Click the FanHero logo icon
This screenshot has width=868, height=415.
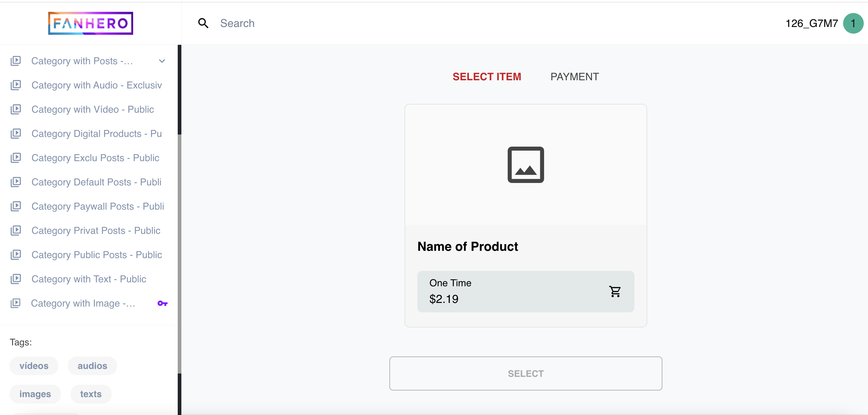91,23
